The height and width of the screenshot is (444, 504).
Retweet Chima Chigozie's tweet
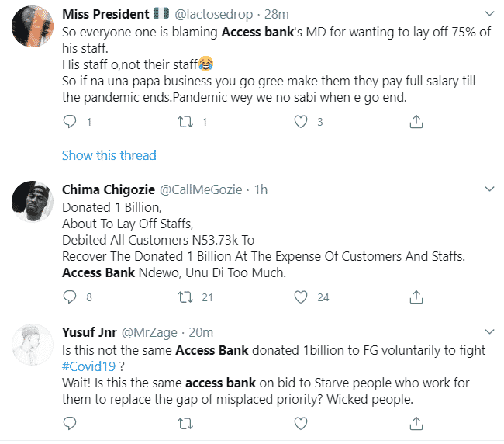pos(185,297)
